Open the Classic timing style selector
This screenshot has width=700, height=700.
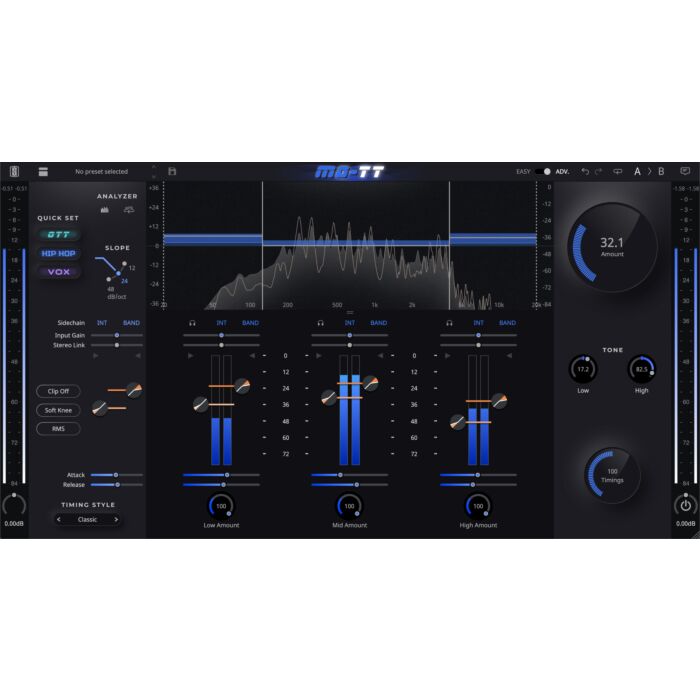click(88, 519)
